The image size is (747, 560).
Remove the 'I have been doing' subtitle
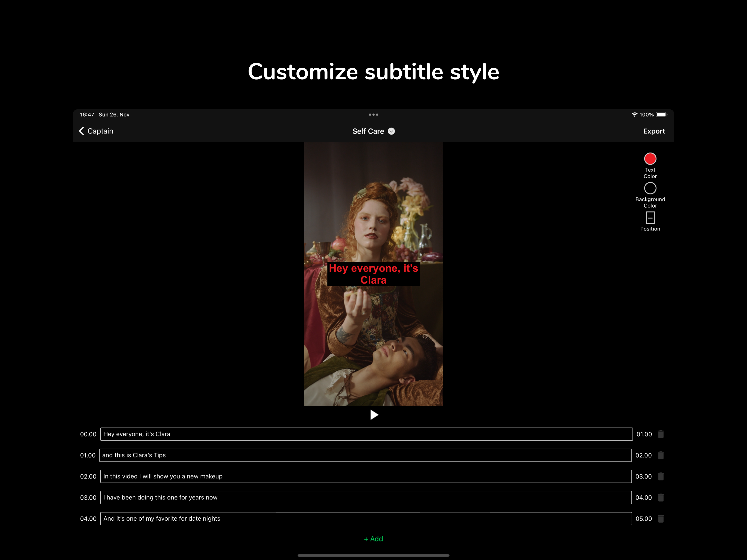[661, 497]
